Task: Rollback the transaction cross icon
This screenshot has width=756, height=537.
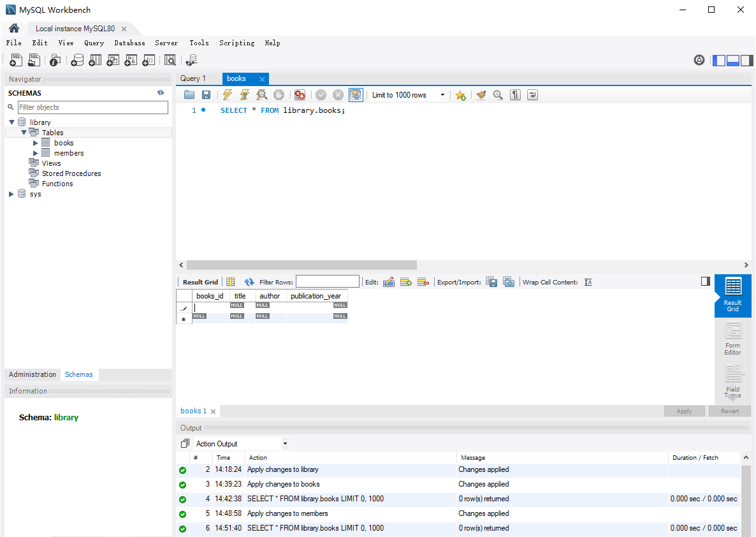Action: point(338,95)
